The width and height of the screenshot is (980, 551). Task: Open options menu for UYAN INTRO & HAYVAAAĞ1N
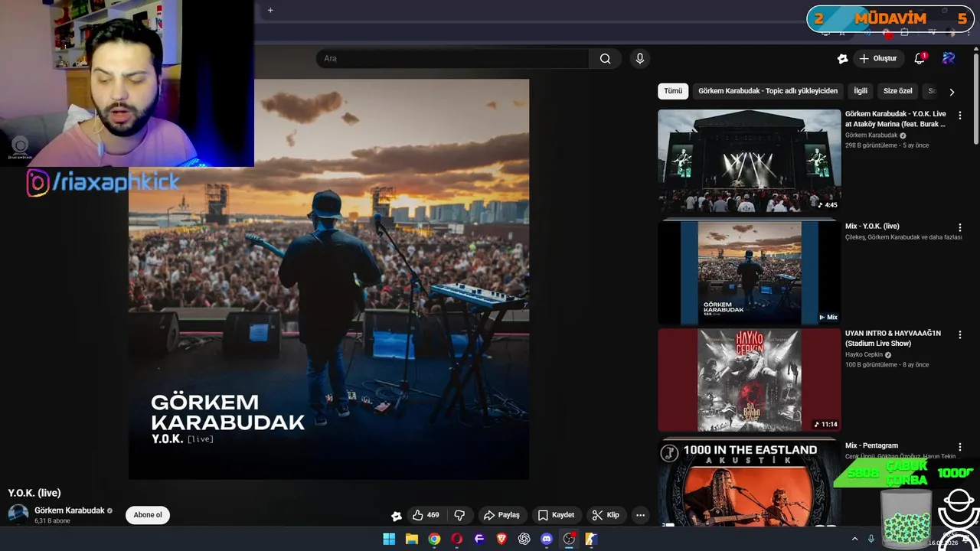click(x=959, y=335)
